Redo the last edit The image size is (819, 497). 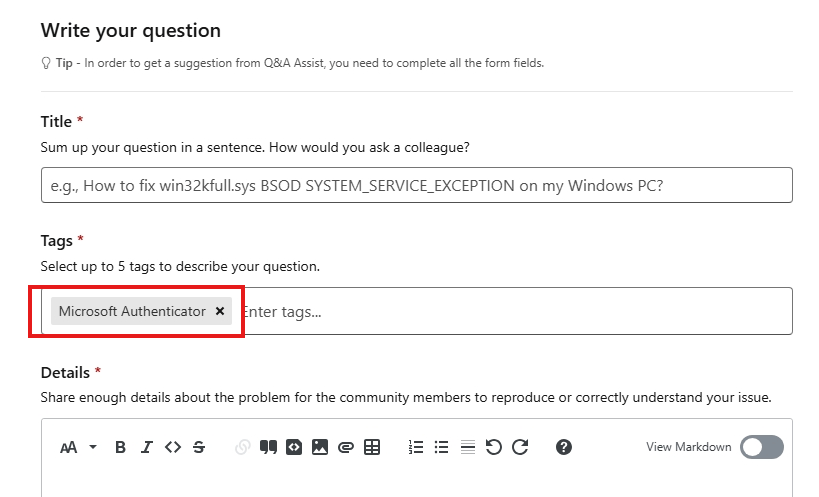519,447
